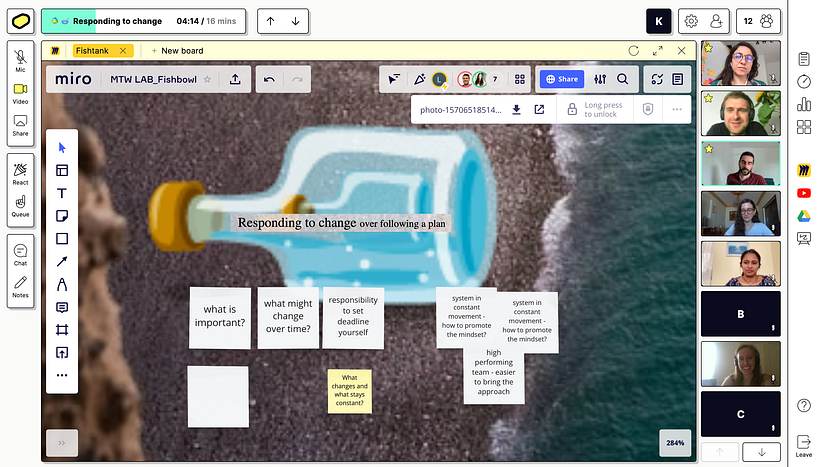Open the Chat panel

(20, 255)
